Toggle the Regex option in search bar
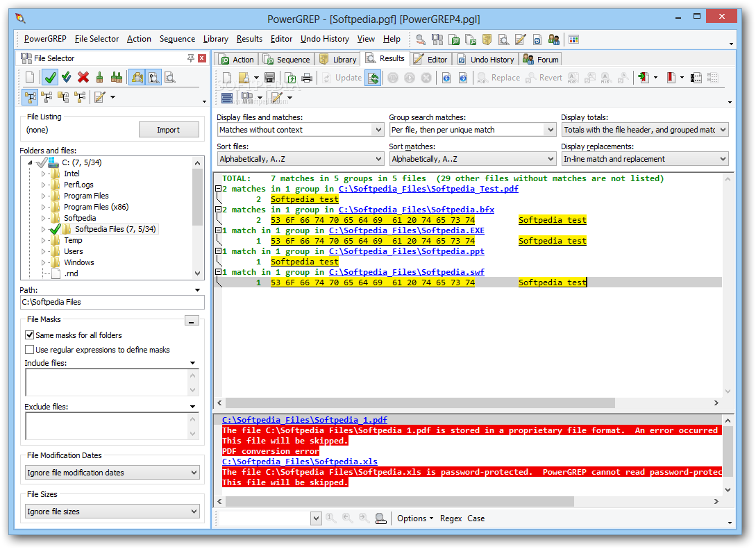 [451, 518]
